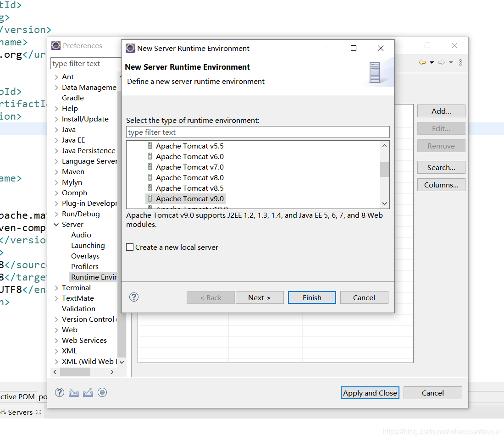Click the Next button
504x440 pixels.
pos(260,297)
